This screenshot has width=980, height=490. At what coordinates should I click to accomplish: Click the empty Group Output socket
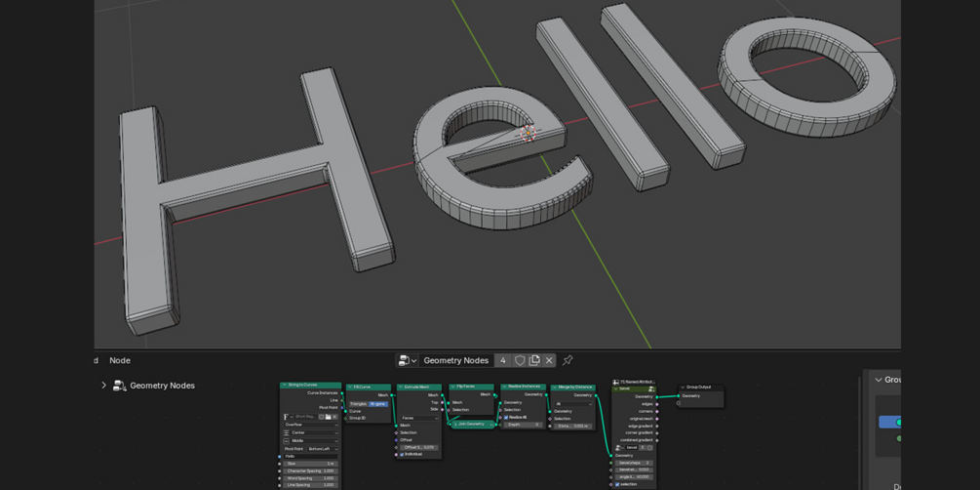(678, 403)
